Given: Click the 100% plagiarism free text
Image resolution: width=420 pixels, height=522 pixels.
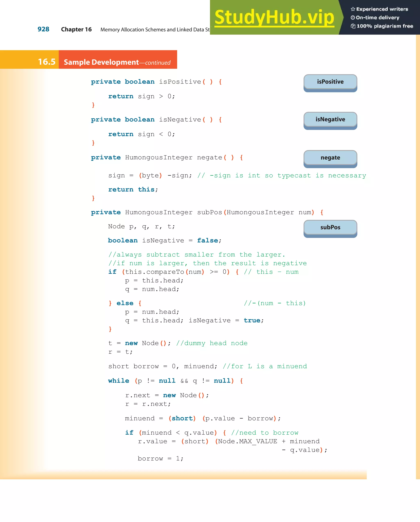Looking at the screenshot, I should 385,26.
